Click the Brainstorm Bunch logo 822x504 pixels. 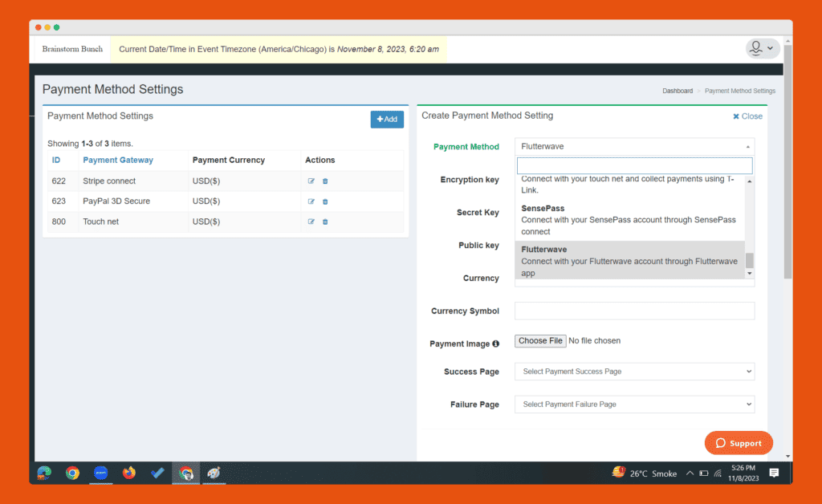72,49
